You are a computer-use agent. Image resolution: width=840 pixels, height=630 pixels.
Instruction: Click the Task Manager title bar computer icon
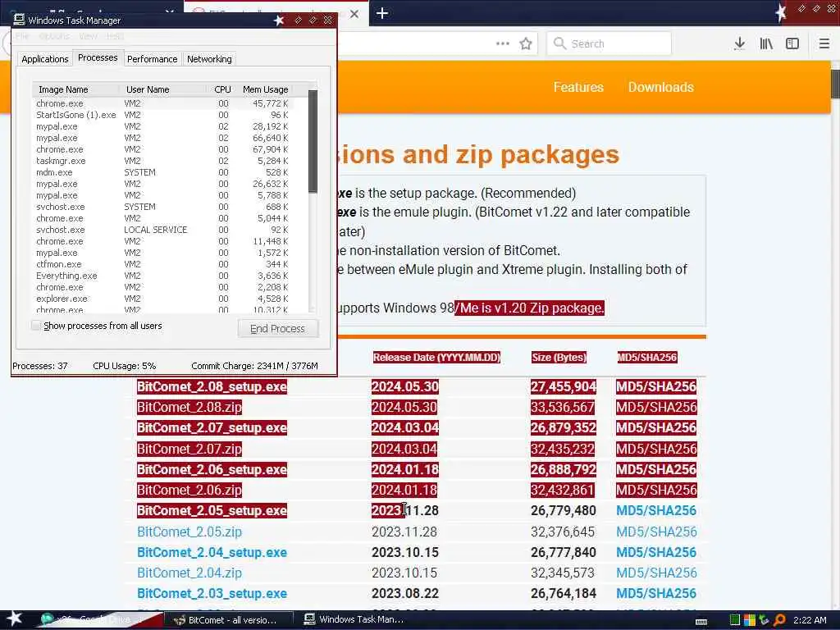[20, 21]
